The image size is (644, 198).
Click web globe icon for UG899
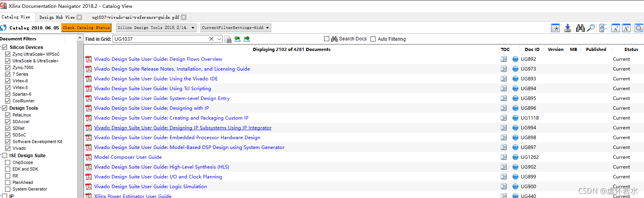pyautogui.click(x=516, y=177)
